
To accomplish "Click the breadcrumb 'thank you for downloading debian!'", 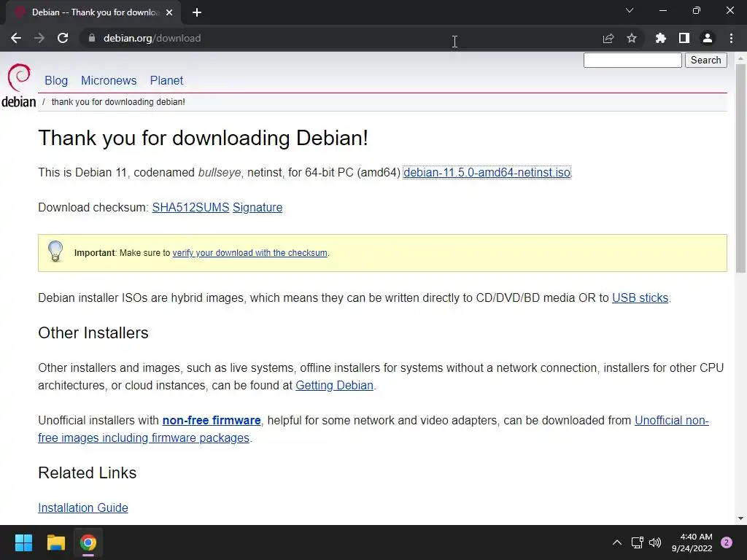I will (x=118, y=102).
